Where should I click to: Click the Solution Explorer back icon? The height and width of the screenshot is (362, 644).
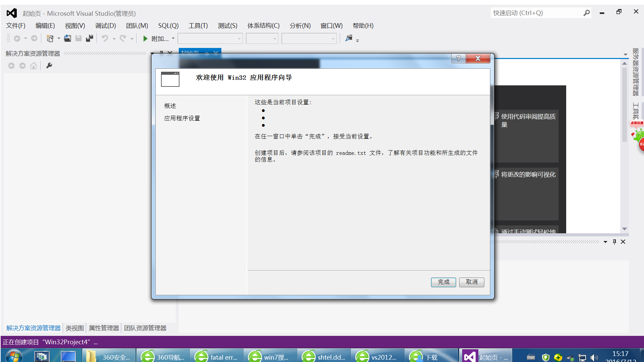point(11,66)
